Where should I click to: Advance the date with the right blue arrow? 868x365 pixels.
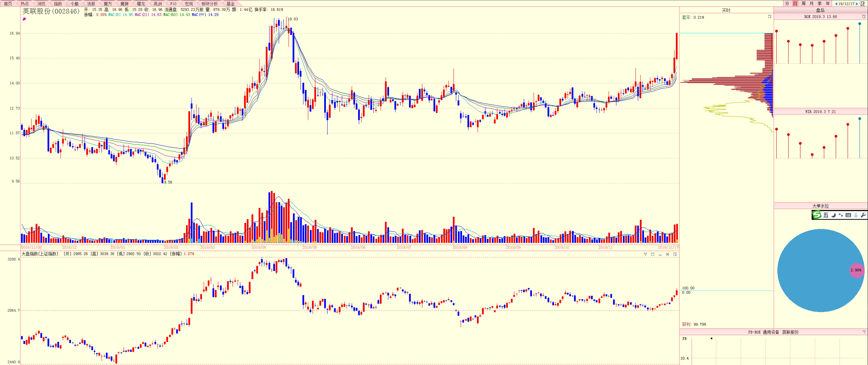[857, 4]
